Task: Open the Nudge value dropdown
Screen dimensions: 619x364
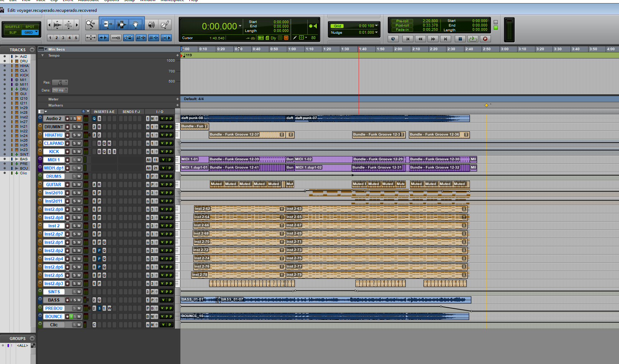Action: point(376,32)
